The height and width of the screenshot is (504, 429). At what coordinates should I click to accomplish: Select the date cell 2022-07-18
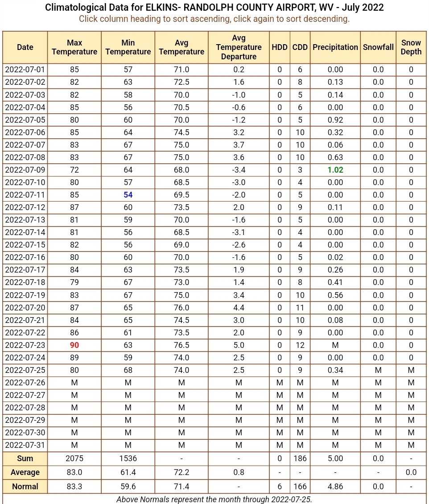point(25,282)
